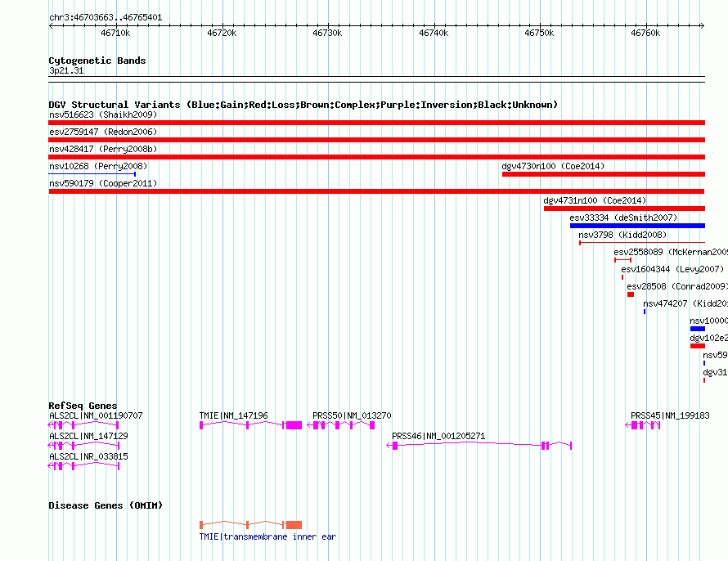Click the nsv516623 (Shaikh2009) label
Screen dimensions: 728x561
103,114
